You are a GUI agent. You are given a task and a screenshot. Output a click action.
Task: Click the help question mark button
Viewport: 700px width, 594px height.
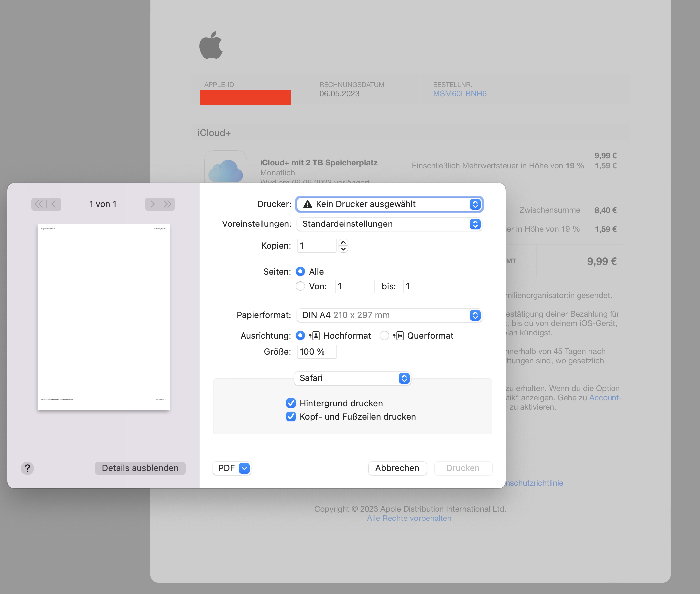click(27, 468)
